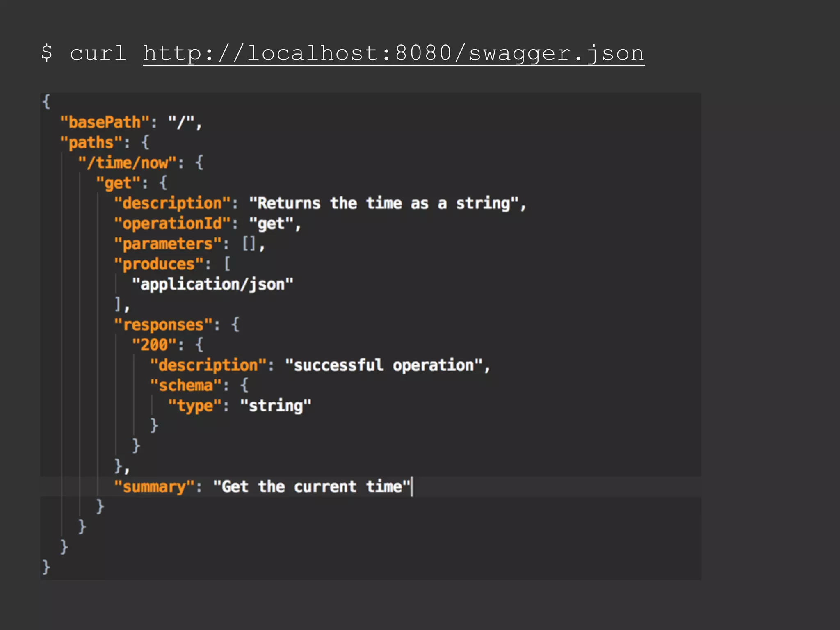Open the http://localhost:8080/swagger.json link
This screenshot has height=630, width=840.
(x=394, y=54)
